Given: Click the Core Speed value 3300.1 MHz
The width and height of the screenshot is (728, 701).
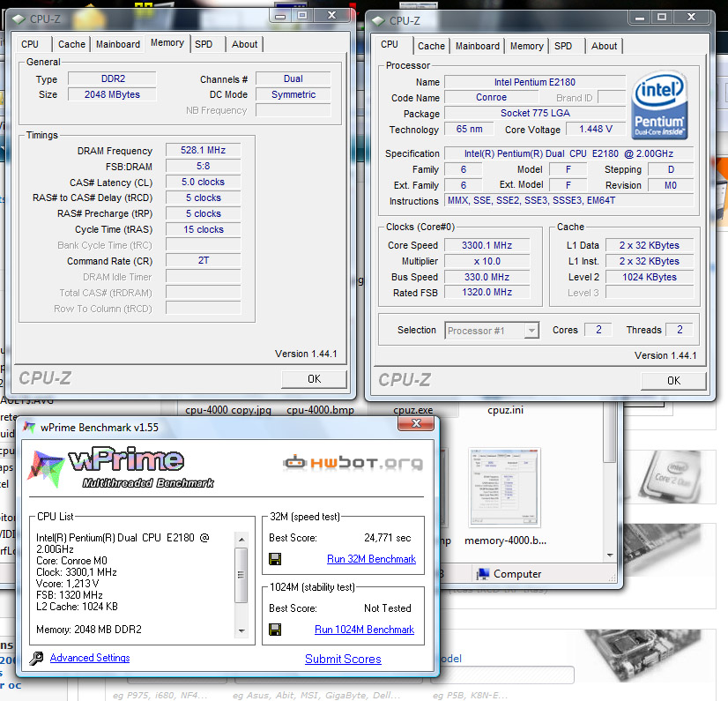Looking at the screenshot, I should pos(487,245).
